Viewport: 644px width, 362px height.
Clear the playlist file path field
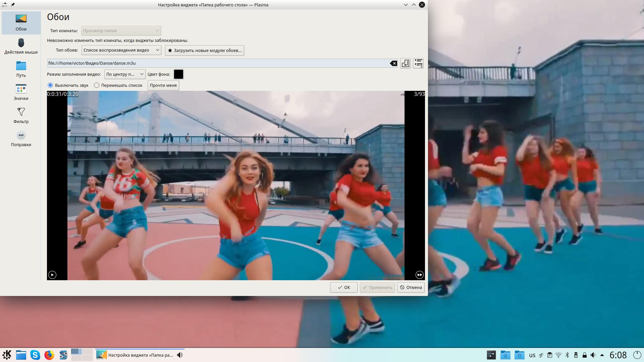coord(393,63)
